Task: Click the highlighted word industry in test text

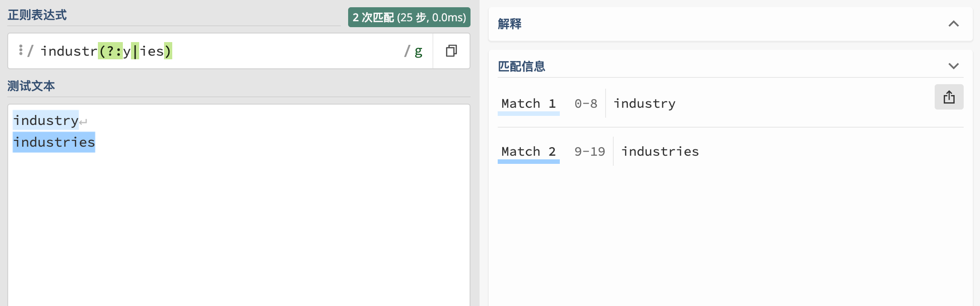Action: (x=46, y=120)
